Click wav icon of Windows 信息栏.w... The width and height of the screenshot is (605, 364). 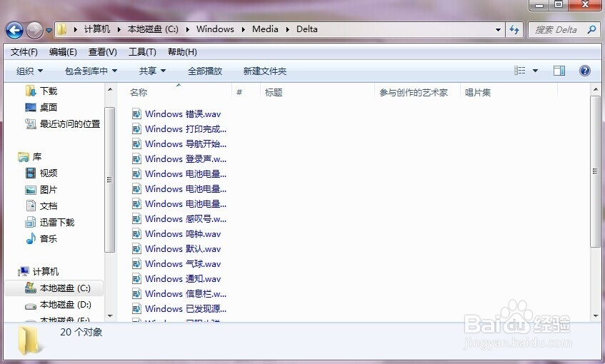coord(136,294)
